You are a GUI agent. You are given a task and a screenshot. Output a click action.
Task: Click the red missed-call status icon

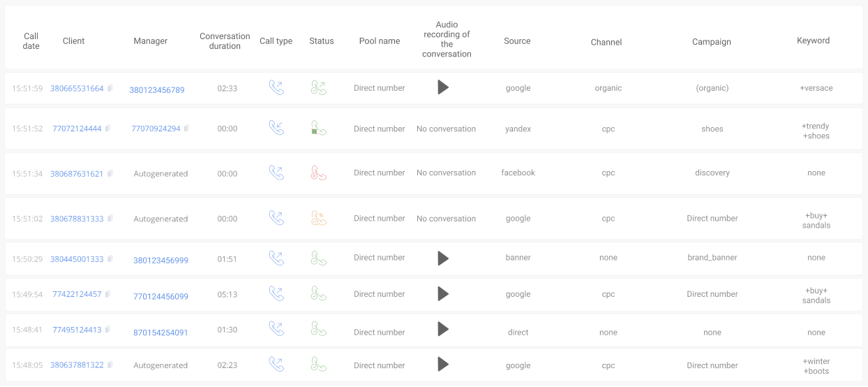[318, 173]
